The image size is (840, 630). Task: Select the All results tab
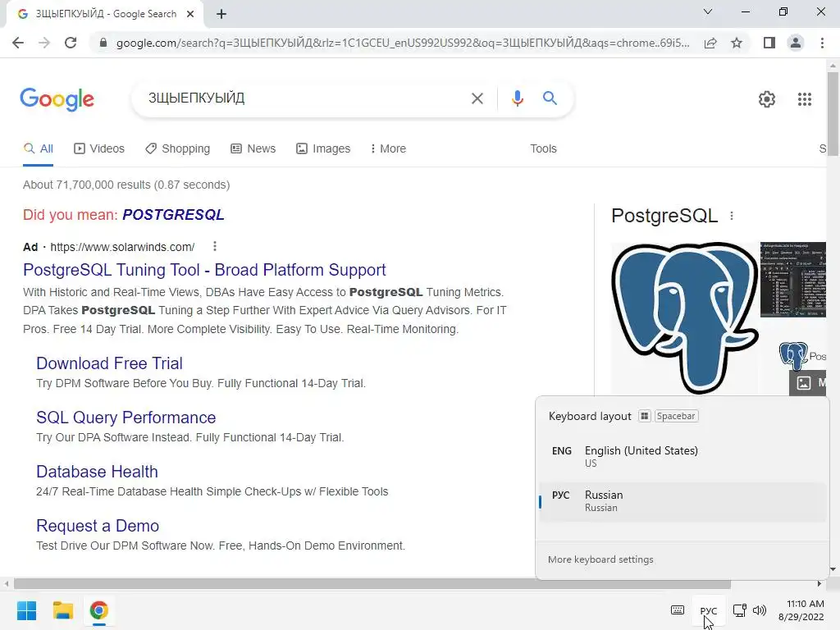38,149
